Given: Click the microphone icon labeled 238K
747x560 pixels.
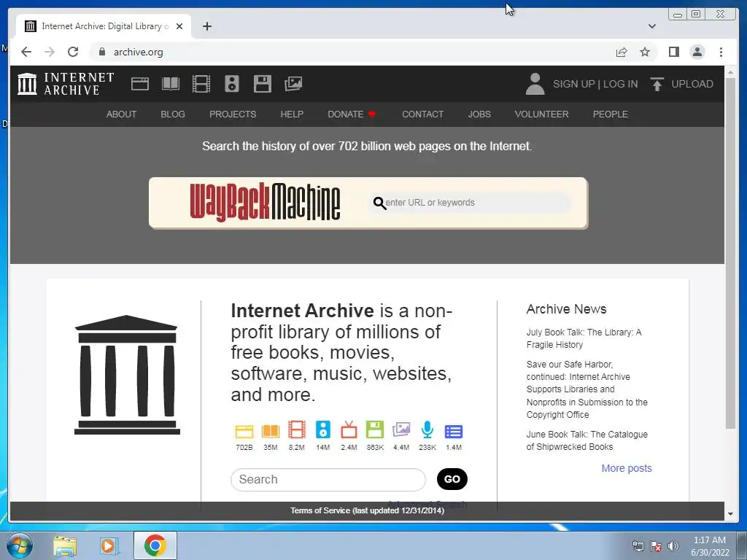Looking at the screenshot, I should click(x=427, y=429).
